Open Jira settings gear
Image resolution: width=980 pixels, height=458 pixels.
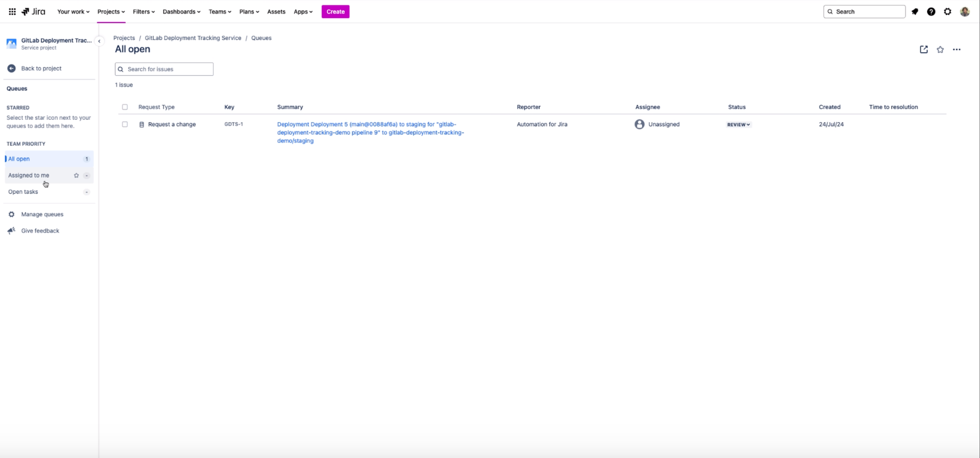tap(947, 11)
